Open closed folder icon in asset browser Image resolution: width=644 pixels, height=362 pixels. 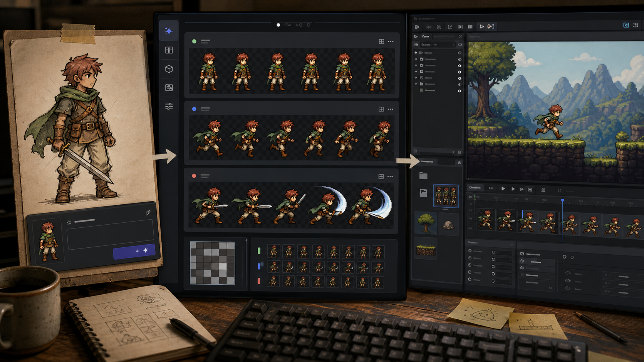click(423, 175)
